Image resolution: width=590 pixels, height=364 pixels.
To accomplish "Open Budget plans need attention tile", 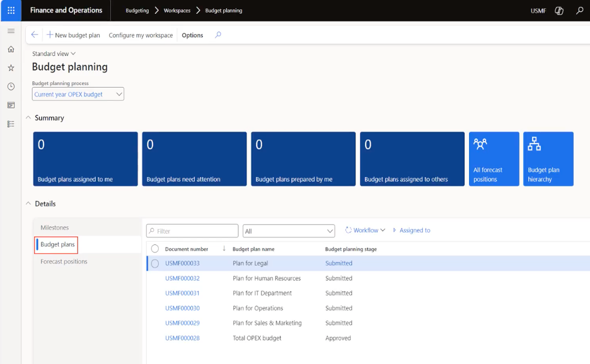I will pyautogui.click(x=194, y=159).
